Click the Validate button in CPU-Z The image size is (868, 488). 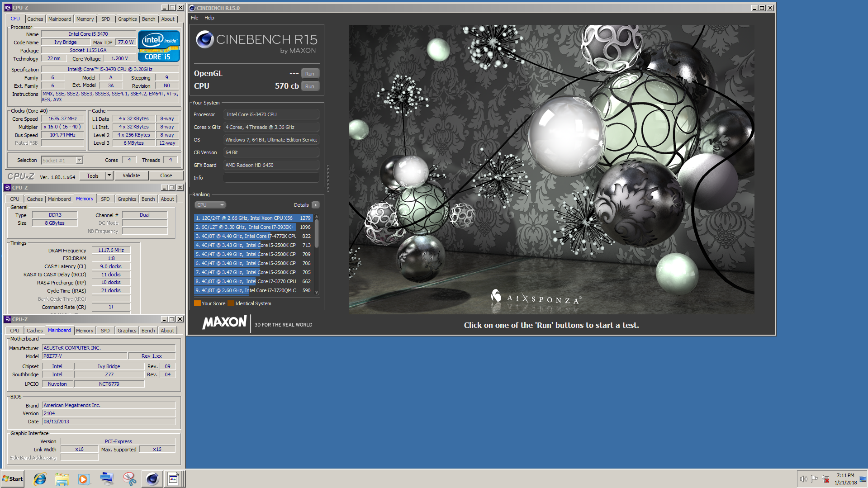[x=131, y=175]
